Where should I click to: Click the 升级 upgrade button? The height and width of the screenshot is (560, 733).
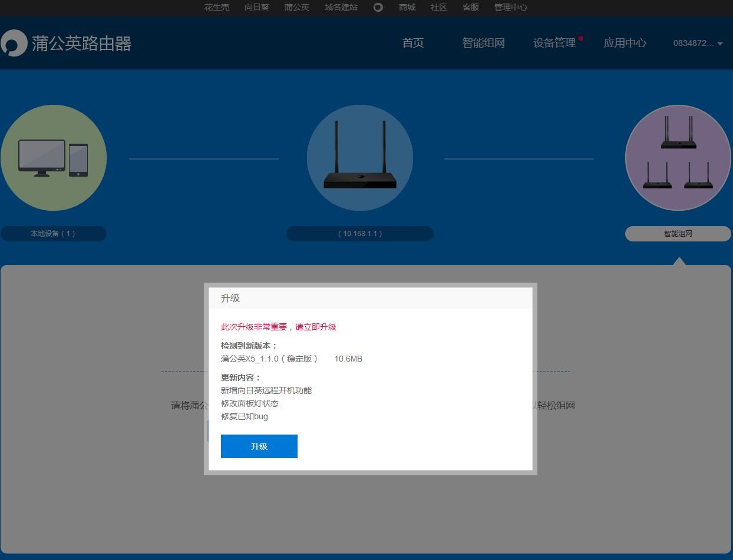(x=259, y=446)
